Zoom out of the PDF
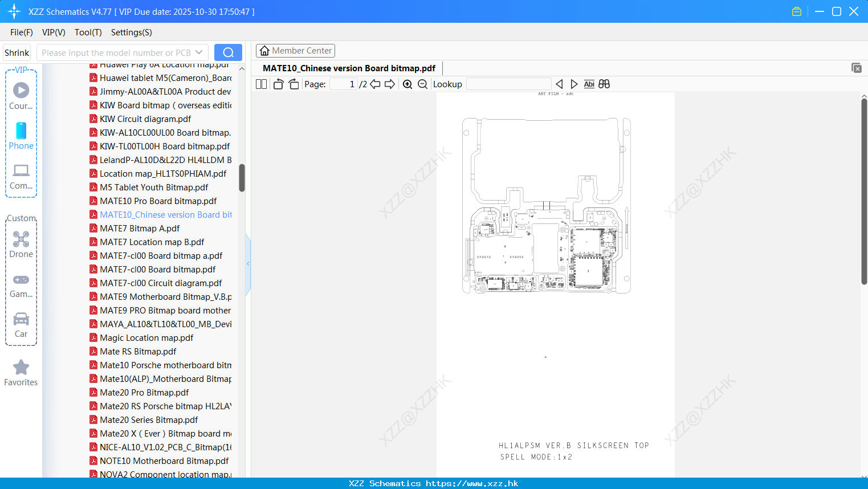 pos(422,84)
